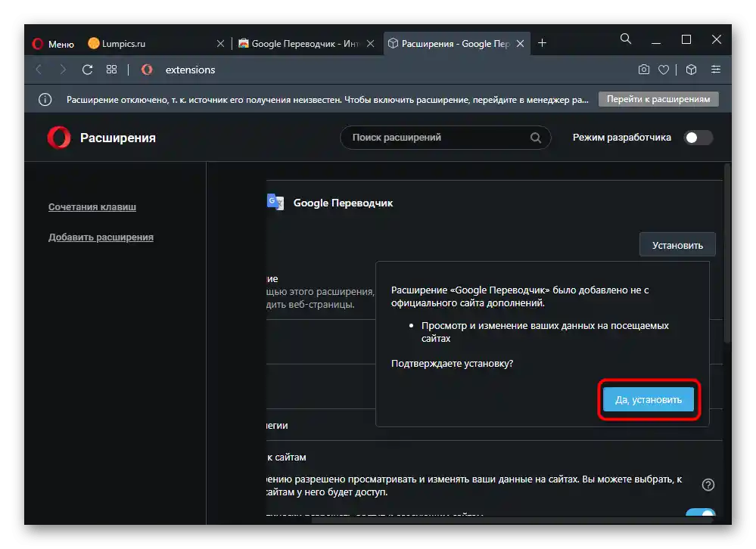Image resolution: width=756 pixels, height=549 pixels.
Task: Open a new tab with plus icon
Action: point(542,43)
